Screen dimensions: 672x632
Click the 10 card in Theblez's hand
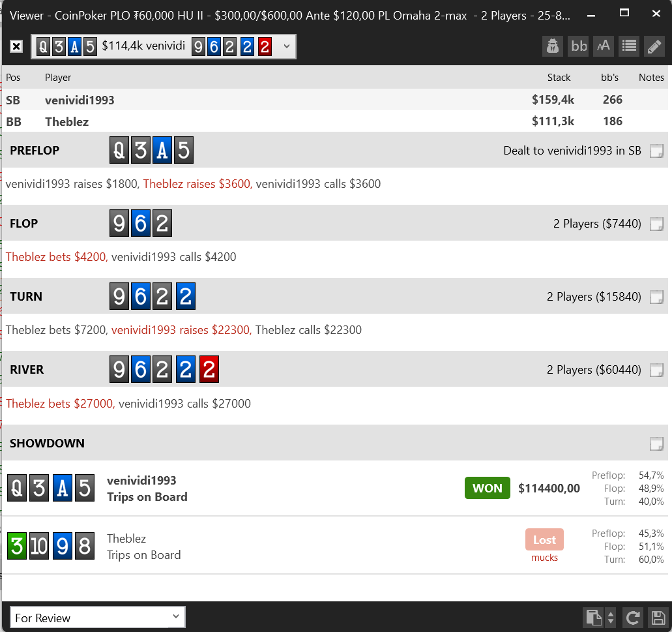(x=39, y=546)
